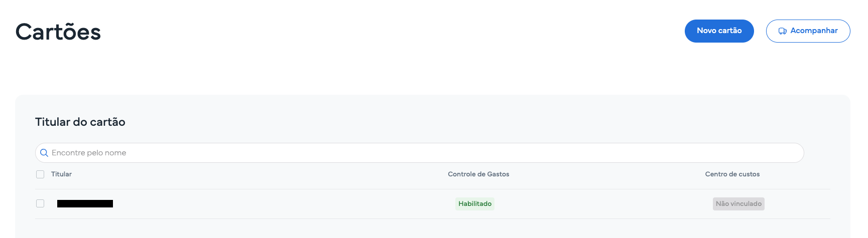The height and width of the screenshot is (238, 868).
Task: Click the Acompanhar label text
Action: tap(814, 31)
